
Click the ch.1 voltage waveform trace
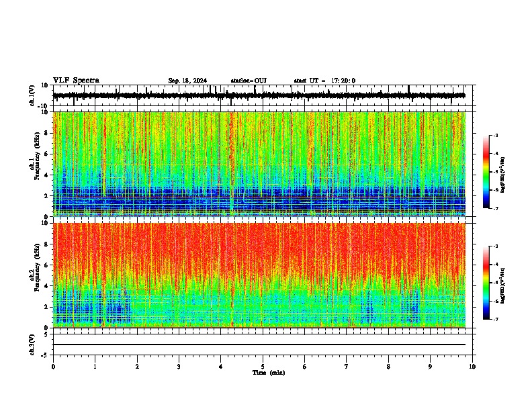tap(259, 95)
